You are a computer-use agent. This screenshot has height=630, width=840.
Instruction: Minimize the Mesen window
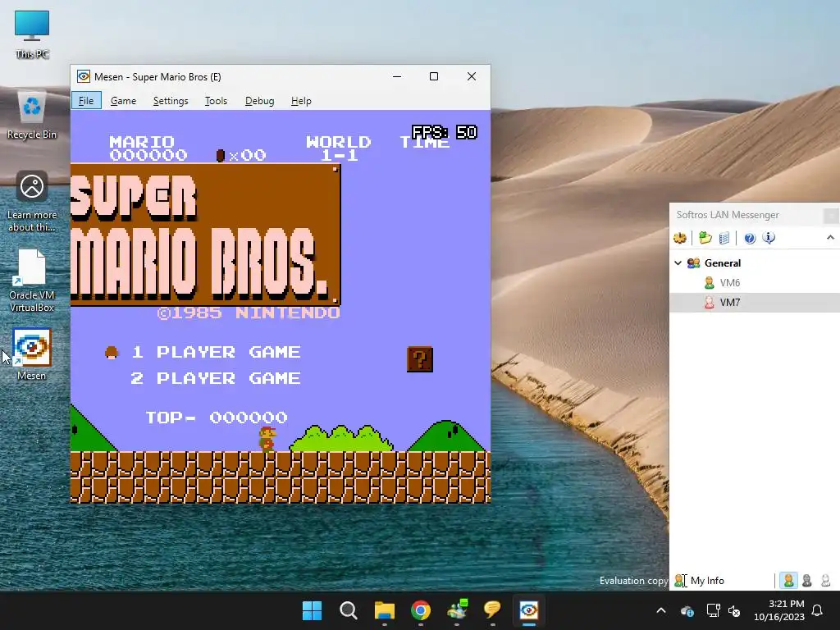[397, 76]
